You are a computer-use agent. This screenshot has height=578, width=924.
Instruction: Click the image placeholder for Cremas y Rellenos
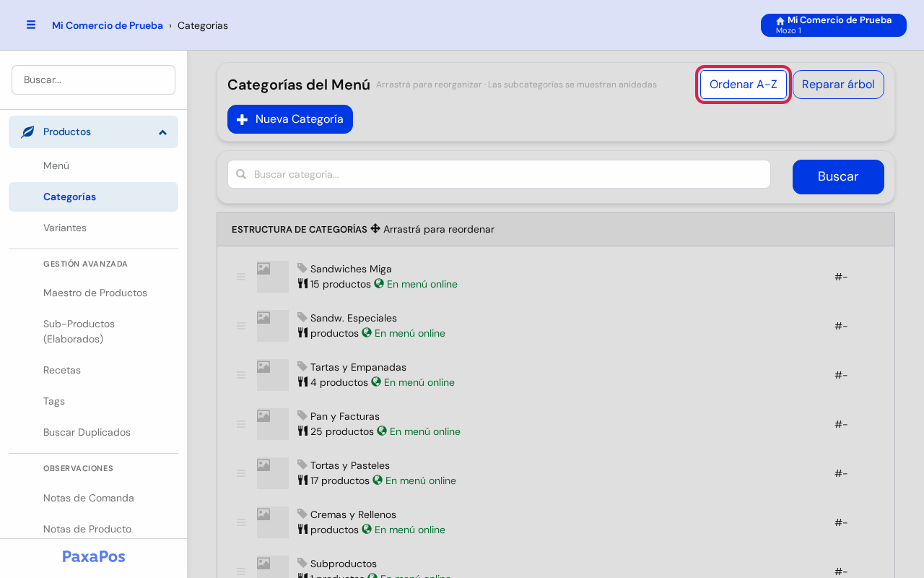[x=273, y=522]
